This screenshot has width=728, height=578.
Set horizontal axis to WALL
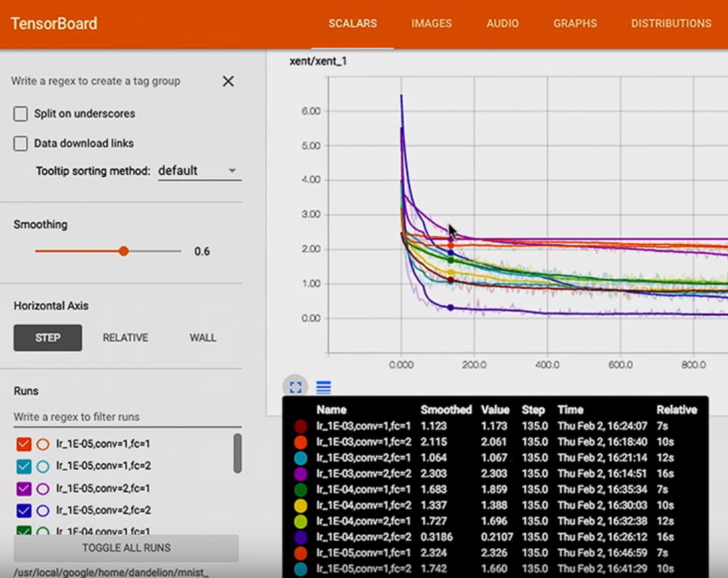[x=202, y=338]
